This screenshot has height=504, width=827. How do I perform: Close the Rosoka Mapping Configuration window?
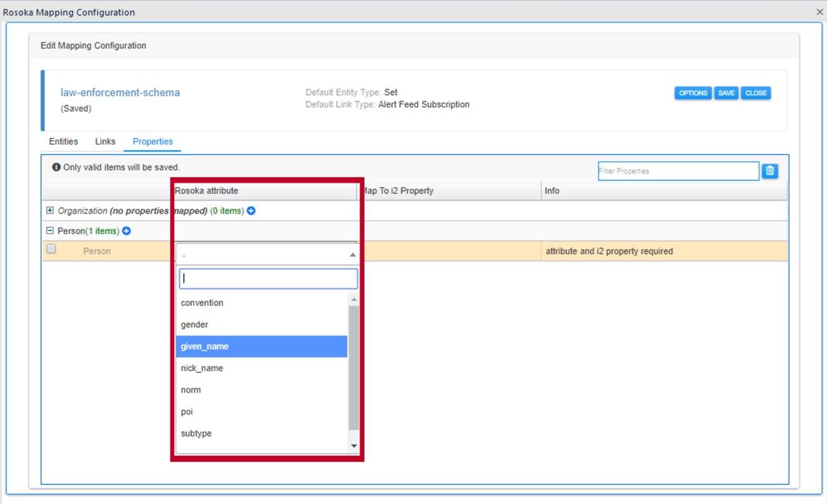(820, 11)
